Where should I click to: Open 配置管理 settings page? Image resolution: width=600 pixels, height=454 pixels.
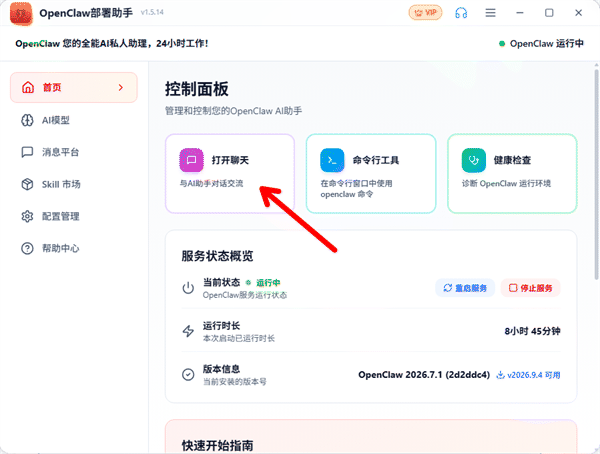[x=73, y=216]
